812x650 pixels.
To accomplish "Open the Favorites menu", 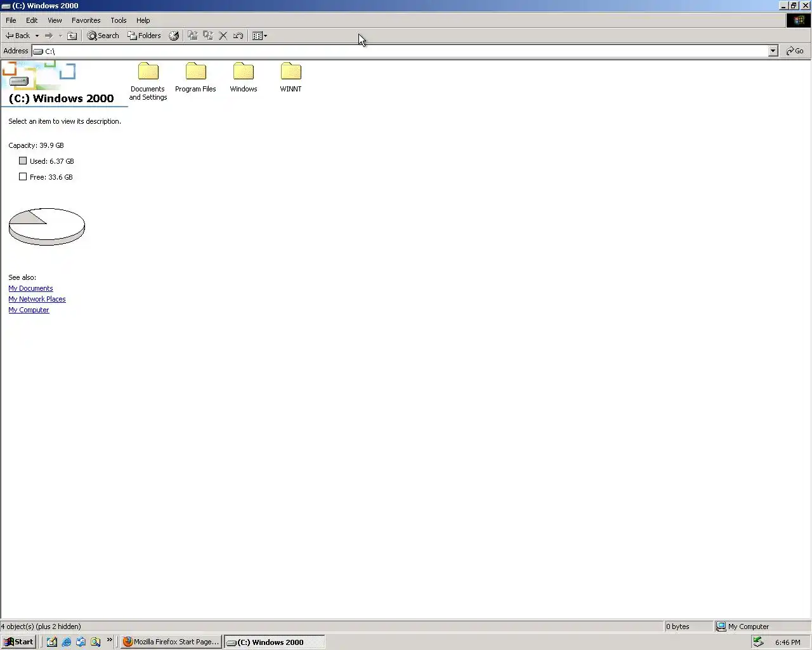I will coord(86,20).
